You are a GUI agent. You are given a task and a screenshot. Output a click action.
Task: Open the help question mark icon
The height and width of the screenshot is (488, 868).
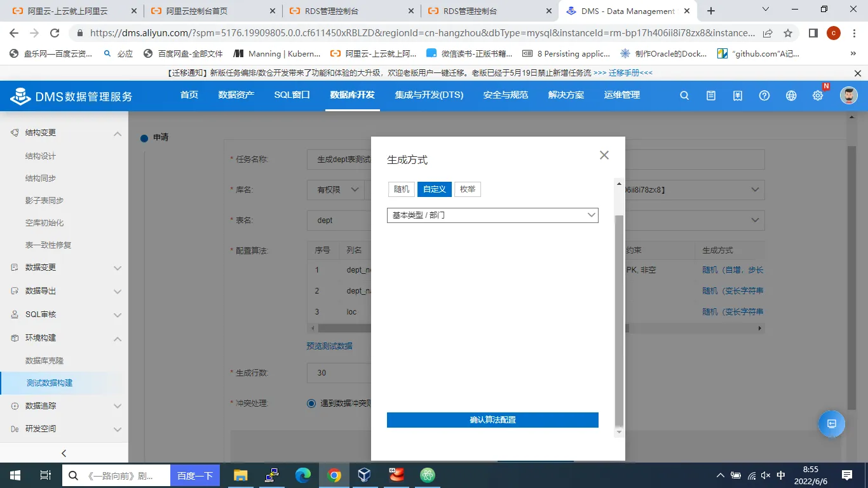(764, 95)
